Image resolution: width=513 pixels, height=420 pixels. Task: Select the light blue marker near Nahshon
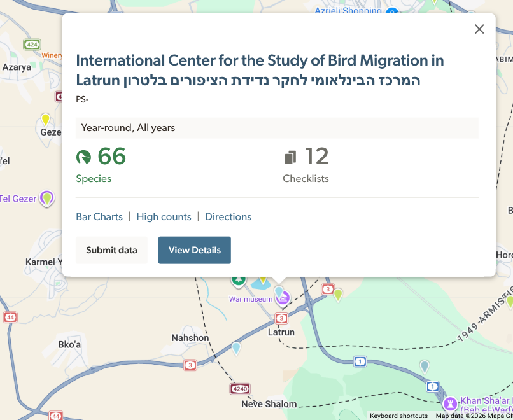click(236, 348)
